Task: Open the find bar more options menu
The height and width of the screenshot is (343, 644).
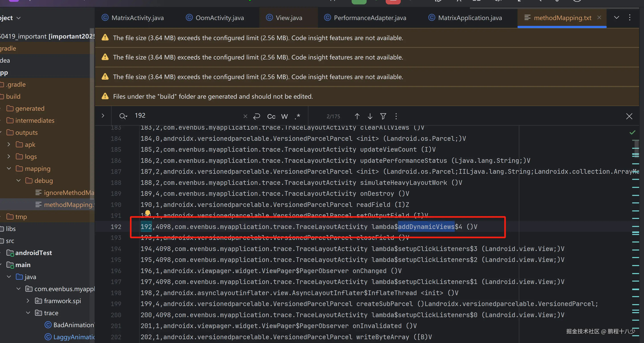Action: [x=396, y=116]
